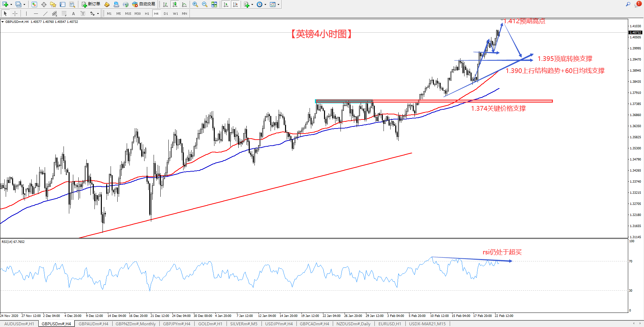
Task: Open the AUDUSDm#,H1 chart tab
Action: (19, 324)
